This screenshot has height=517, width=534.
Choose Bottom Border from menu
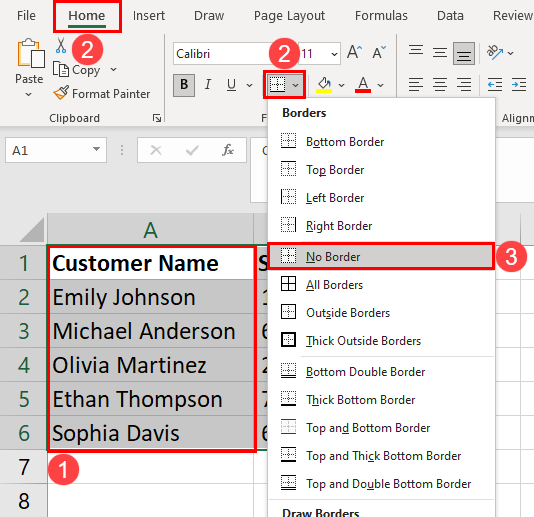[x=381, y=141]
